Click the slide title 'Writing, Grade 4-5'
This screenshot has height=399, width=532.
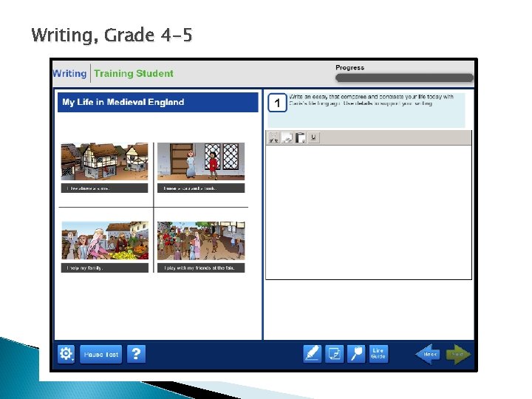pos(112,35)
